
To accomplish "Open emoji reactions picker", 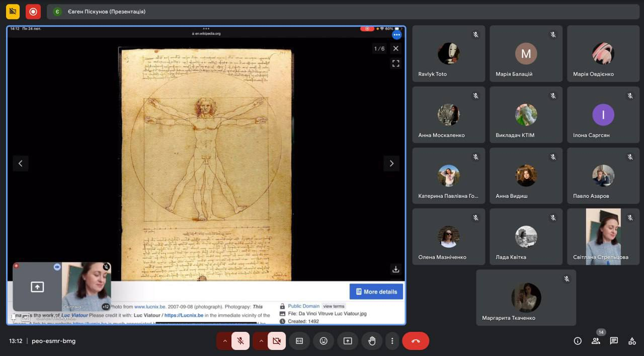I will tap(324, 341).
